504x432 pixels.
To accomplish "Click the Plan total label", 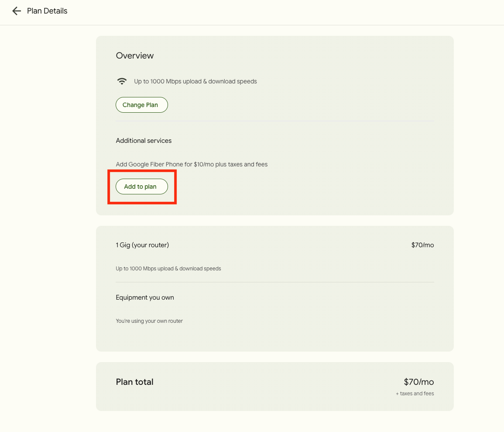I will 134,382.
